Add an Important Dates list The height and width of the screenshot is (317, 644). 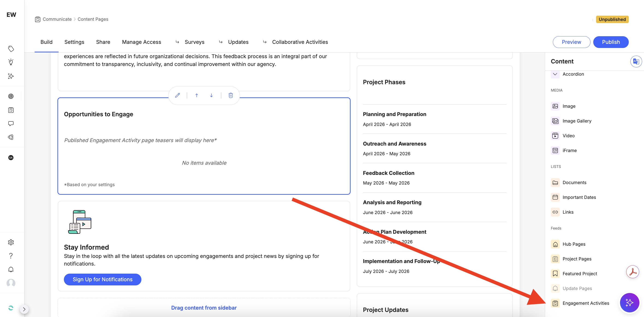(579, 197)
